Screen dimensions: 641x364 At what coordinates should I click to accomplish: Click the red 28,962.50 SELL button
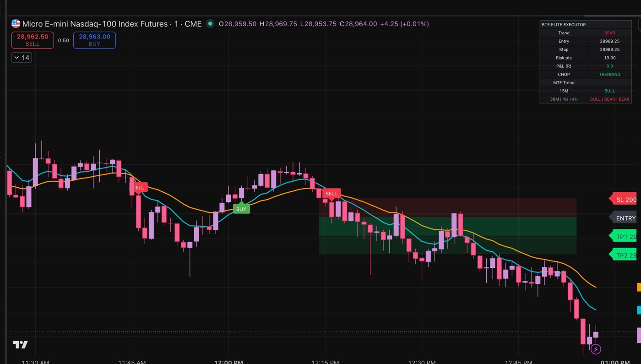pos(33,40)
